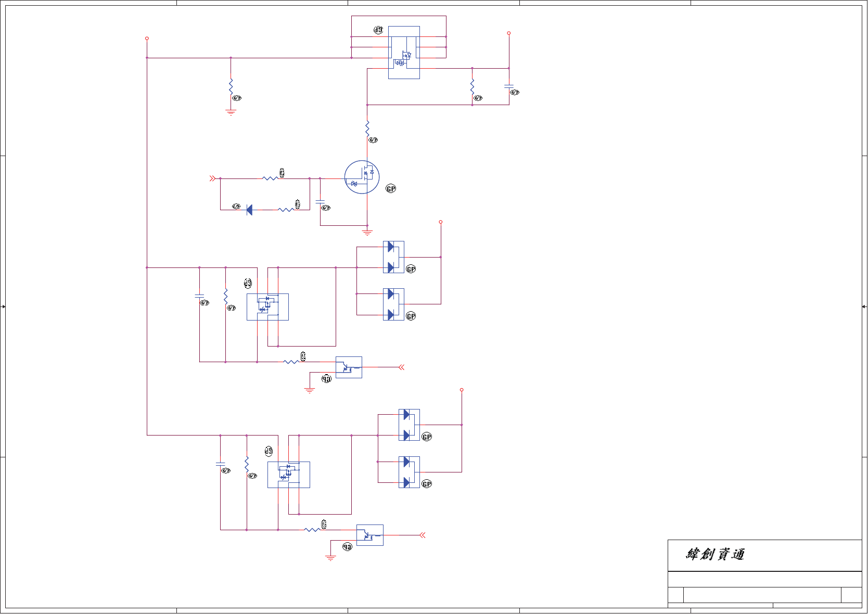Select the capacitor at the top-right power rail
Image resolution: width=868 pixels, height=614 pixels.
click(509, 86)
